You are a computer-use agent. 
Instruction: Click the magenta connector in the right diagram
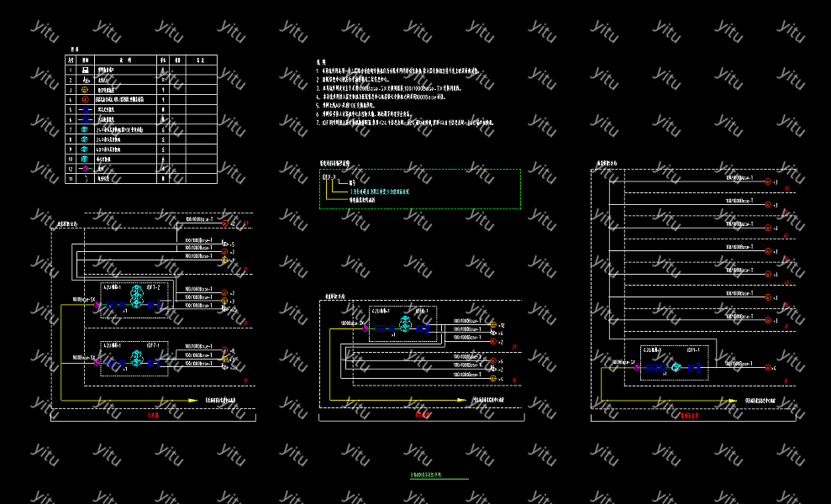pyautogui.click(x=637, y=367)
